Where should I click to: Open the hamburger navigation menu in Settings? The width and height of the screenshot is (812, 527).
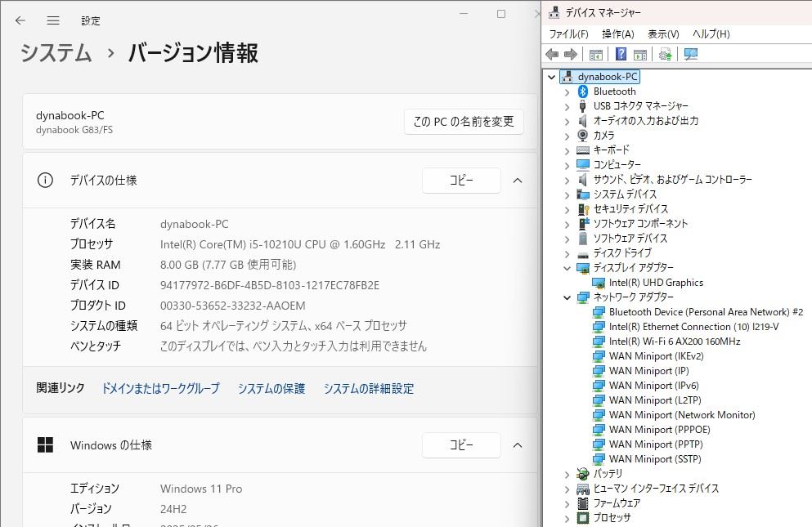click(53, 20)
